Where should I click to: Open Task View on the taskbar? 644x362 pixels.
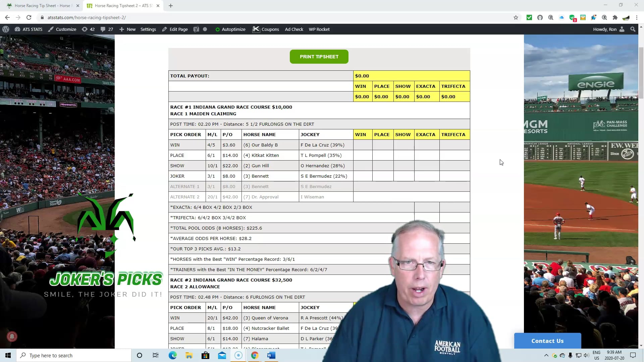point(156,355)
